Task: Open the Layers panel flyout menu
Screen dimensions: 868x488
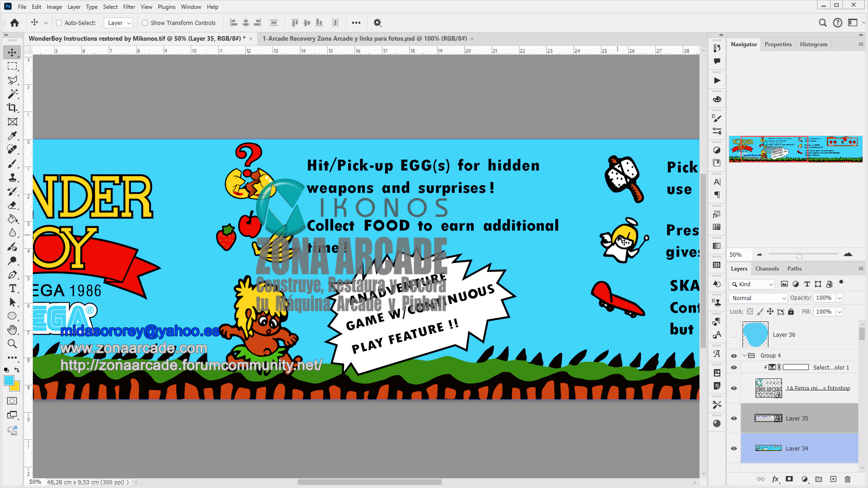Action: point(861,268)
